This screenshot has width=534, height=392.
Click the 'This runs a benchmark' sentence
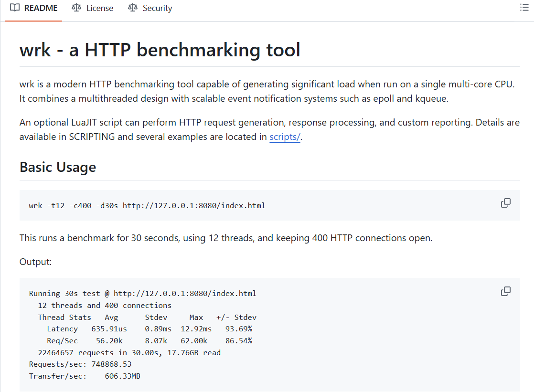[x=225, y=238]
